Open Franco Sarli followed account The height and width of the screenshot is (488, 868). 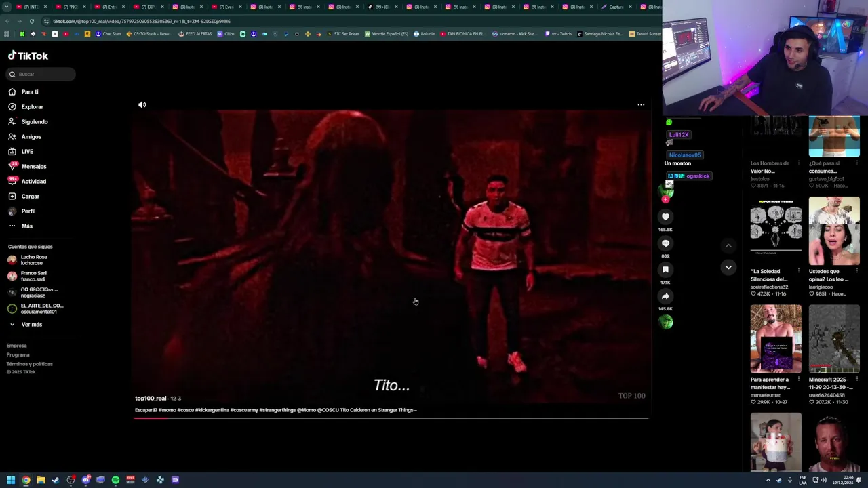pyautogui.click(x=28, y=276)
